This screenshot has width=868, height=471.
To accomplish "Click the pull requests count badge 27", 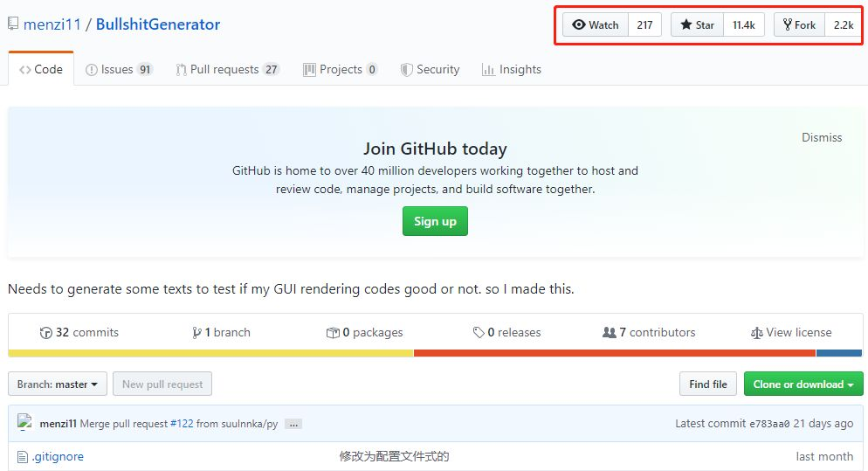I will [272, 69].
